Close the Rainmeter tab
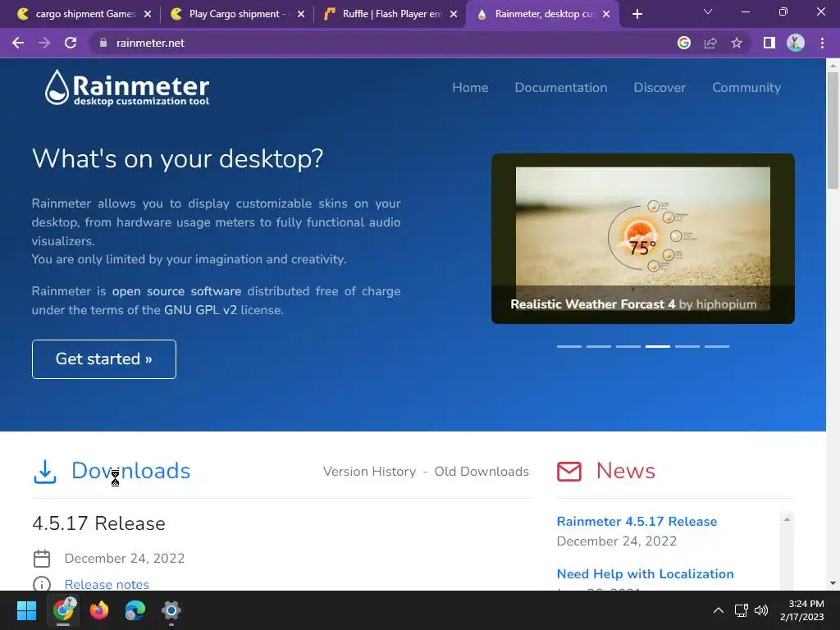The width and height of the screenshot is (840, 630). (606, 14)
